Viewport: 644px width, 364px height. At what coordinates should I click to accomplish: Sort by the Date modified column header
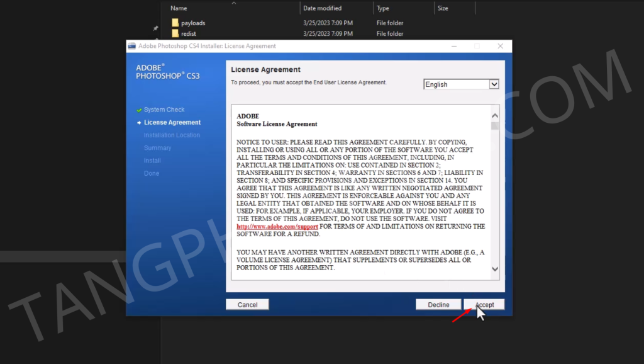pos(322,8)
